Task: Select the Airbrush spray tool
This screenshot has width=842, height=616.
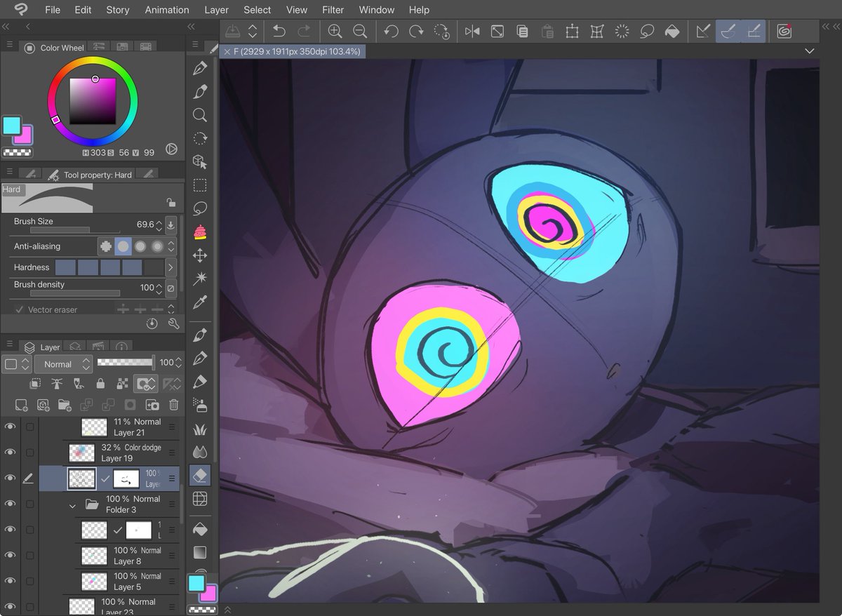Action: tap(200, 405)
